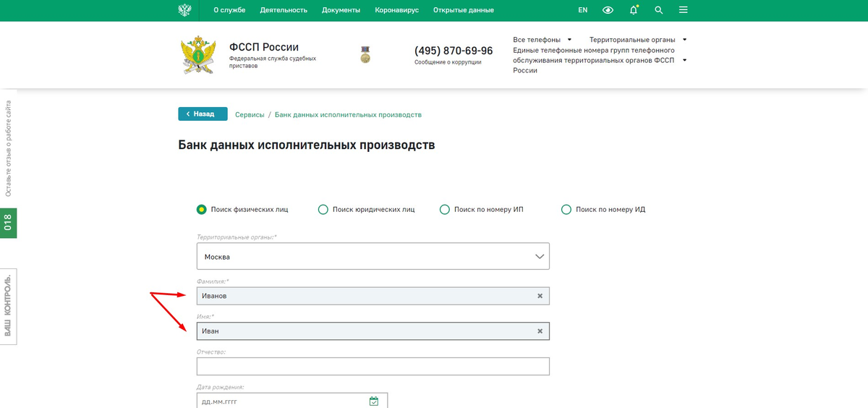Select Поиск по номеру ИП option
Image resolution: width=868 pixels, height=408 pixels.
(x=445, y=210)
